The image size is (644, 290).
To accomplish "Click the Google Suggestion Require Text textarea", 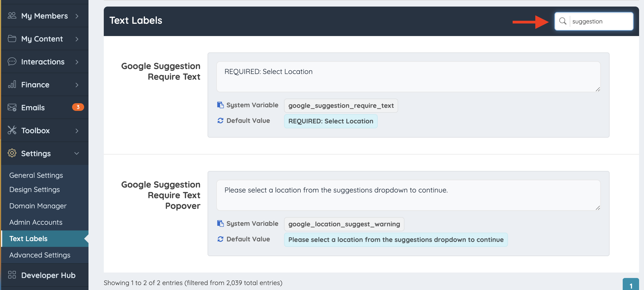I will [x=408, y=77].
